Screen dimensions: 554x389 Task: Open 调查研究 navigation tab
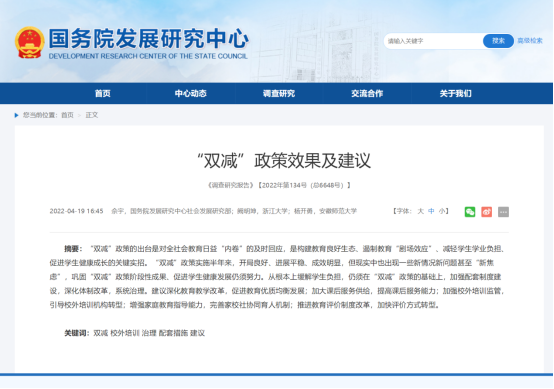pyautogui.click(x=279, y=94)
